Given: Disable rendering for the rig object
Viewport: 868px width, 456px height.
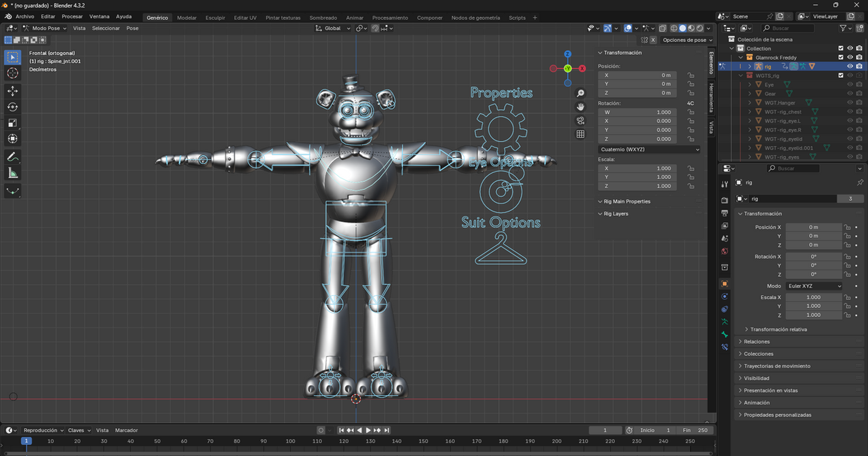Looking at the screenshot, I should pos(859,66).
